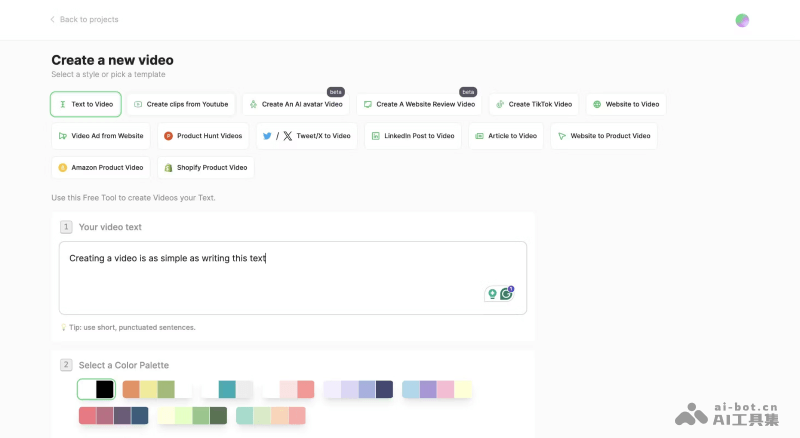
Task: Select Amazon Product Video option
Action: click(100, 167)
